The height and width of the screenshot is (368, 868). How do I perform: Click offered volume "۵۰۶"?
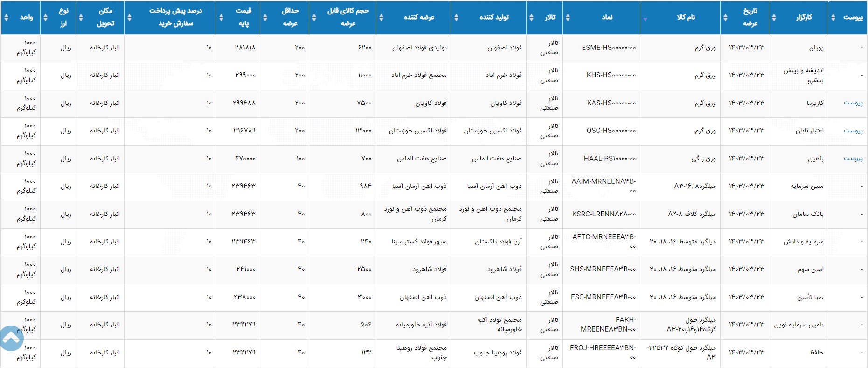(x=366, y=325)
